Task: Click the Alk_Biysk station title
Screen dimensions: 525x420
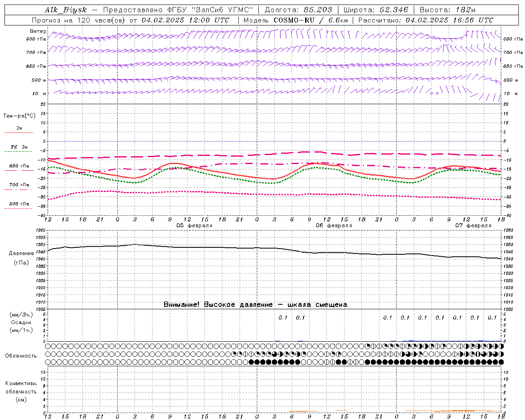Action: point(66,10)
